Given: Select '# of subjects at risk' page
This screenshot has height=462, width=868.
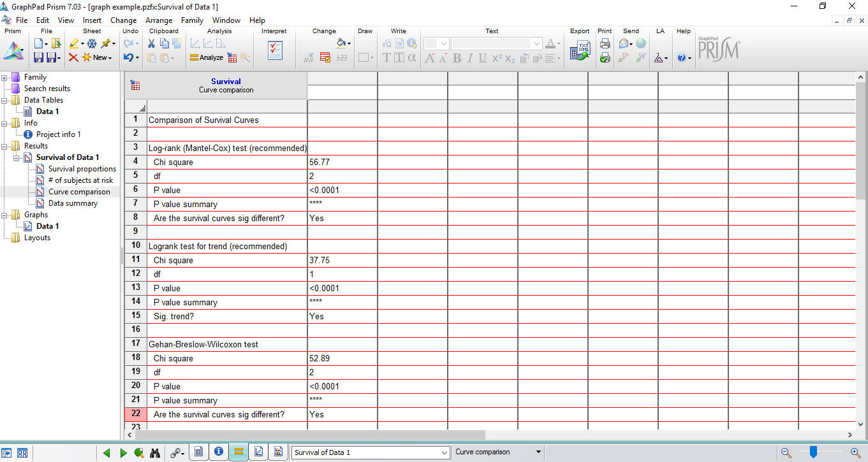Looking at the screenshot, I should coord(80,180).
